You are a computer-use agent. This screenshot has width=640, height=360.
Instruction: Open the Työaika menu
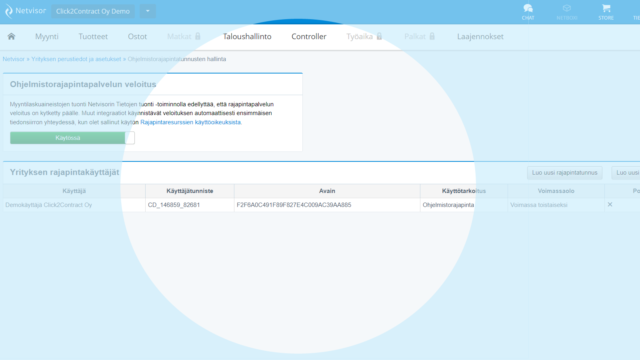tap(359, 36)
